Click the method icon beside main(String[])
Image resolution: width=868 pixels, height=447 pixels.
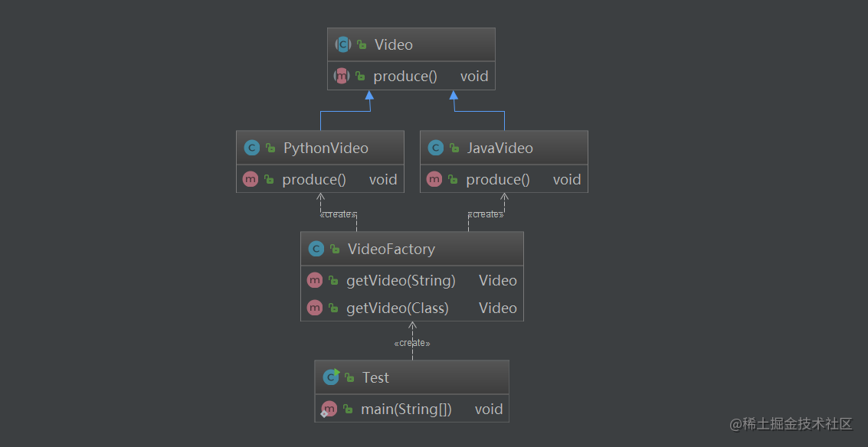[329, 409]
